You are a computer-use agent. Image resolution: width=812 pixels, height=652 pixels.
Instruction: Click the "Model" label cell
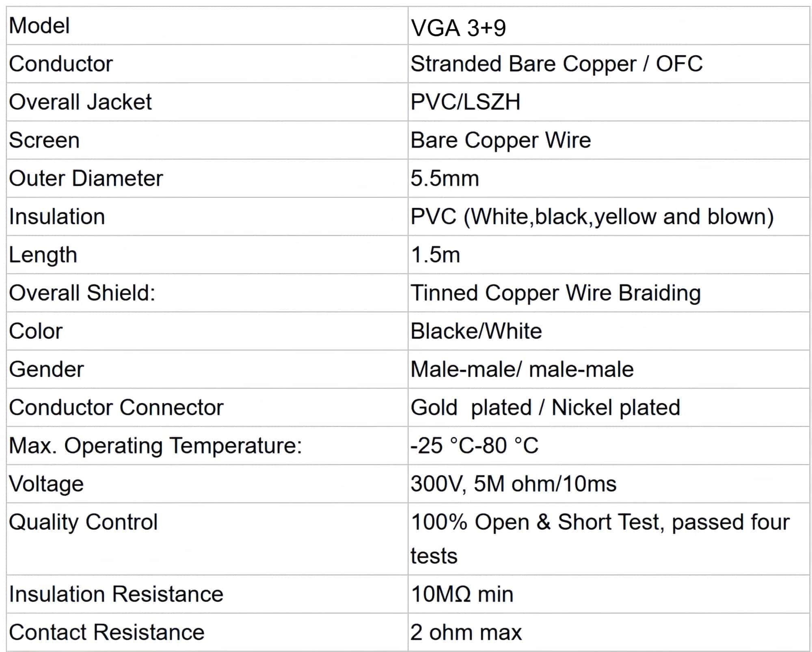point(39,26)
